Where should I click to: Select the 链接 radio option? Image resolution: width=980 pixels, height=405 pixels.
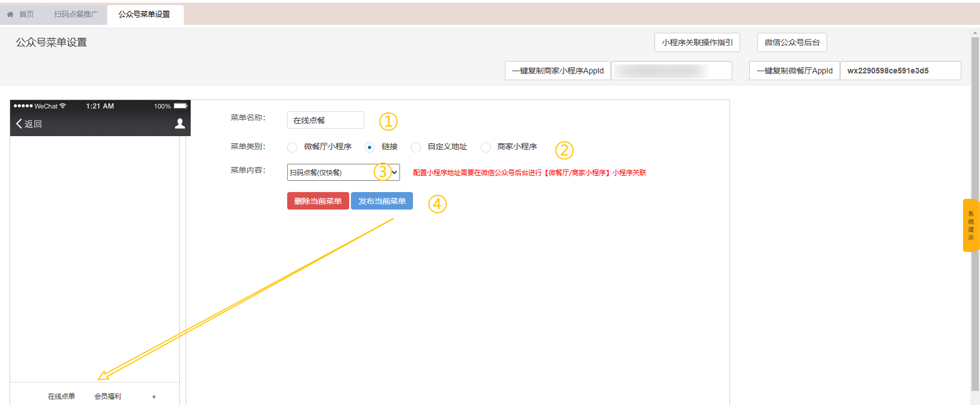370,147
